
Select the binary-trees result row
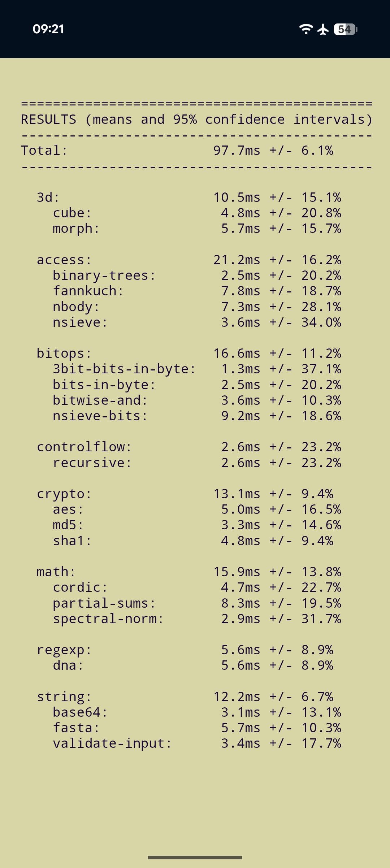[197, 275]
